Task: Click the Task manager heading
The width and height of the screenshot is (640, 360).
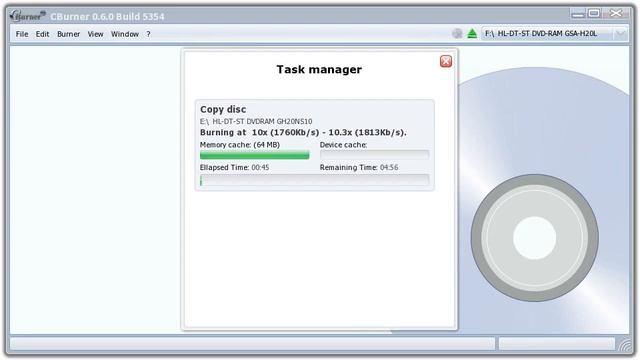Action: [x=319, y=69]
